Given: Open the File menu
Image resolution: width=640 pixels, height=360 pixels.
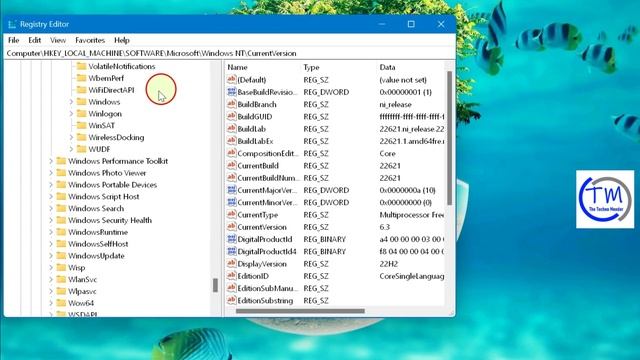Looking at the screenshot, I should pos(13,40).
